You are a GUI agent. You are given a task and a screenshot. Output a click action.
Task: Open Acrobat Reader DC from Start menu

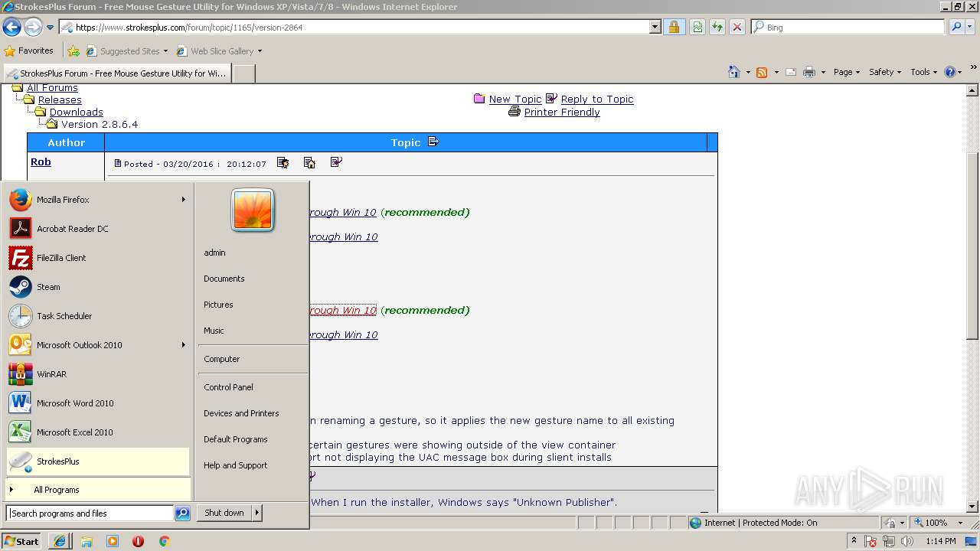pos(98,229)
